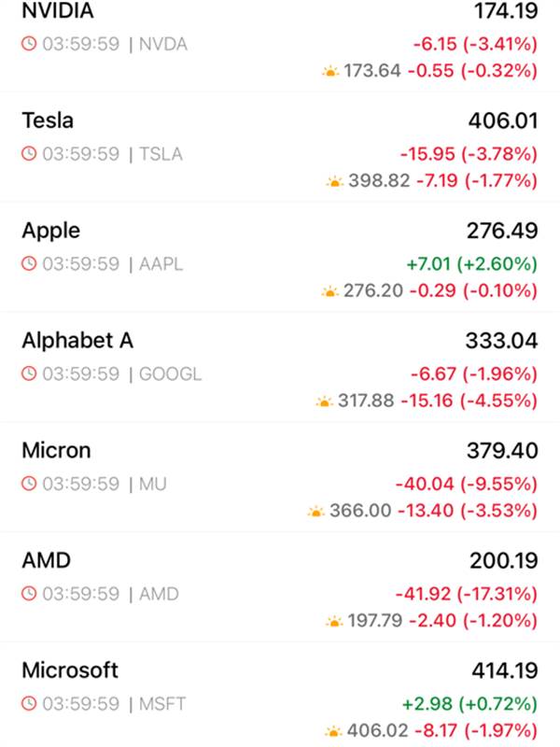The height and width of the screenshot is (747, 560).
Task: Select the Apple stock name
Action: pos(51,231)
